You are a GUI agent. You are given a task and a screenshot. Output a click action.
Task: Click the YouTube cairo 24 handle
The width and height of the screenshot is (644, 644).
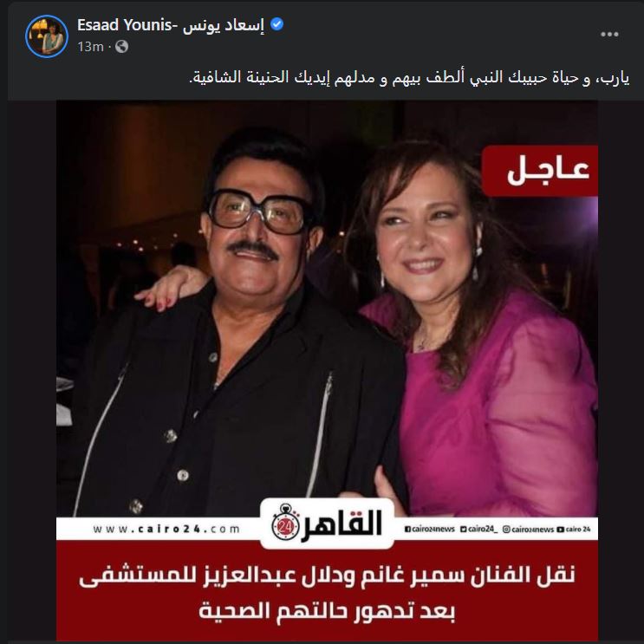574,529
